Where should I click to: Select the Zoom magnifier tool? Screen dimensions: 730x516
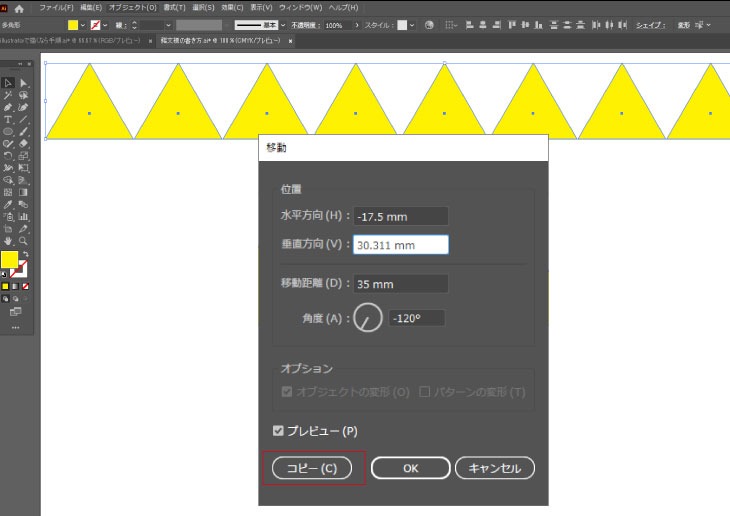(x=23, y=241)
